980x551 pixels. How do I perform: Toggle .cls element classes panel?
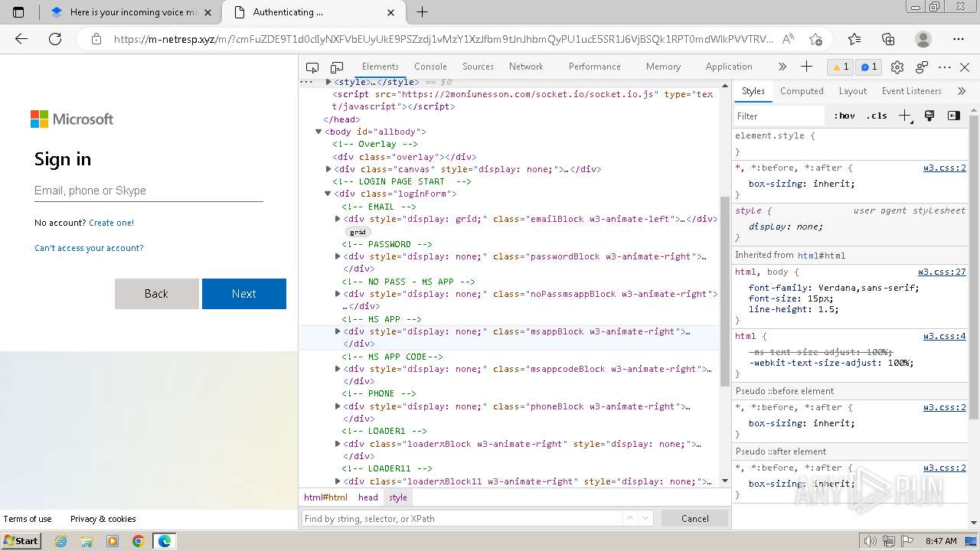pyautogui.click(x=877, y=116)
